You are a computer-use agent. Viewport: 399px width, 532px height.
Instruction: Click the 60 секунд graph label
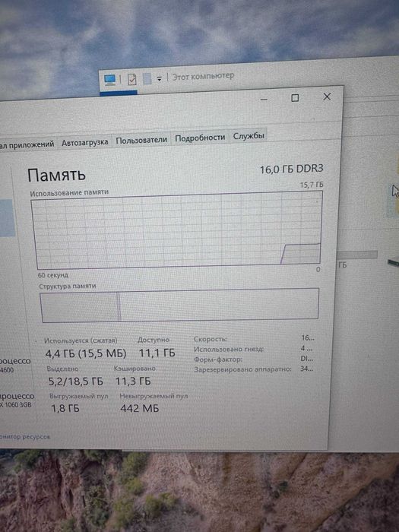coord(53,275)
